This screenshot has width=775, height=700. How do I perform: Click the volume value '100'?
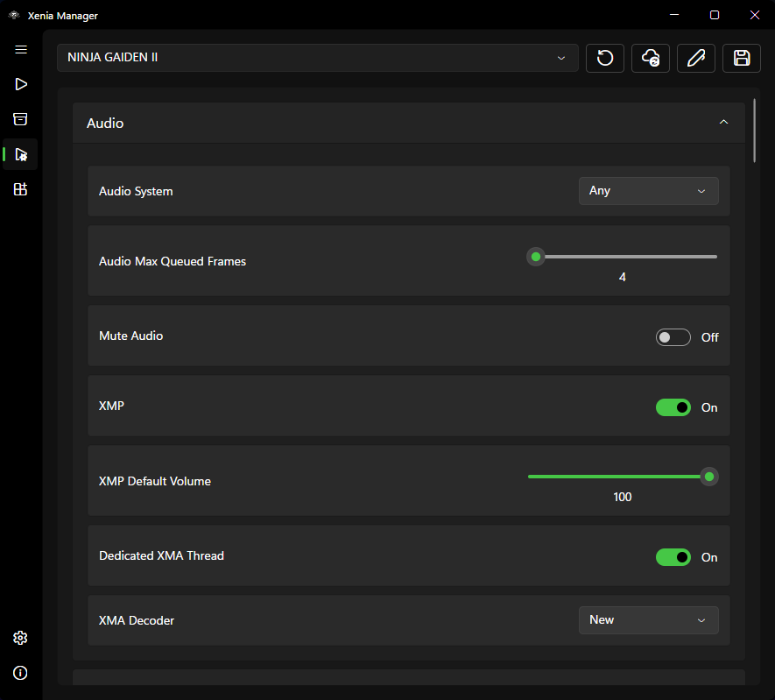[623, 497]
